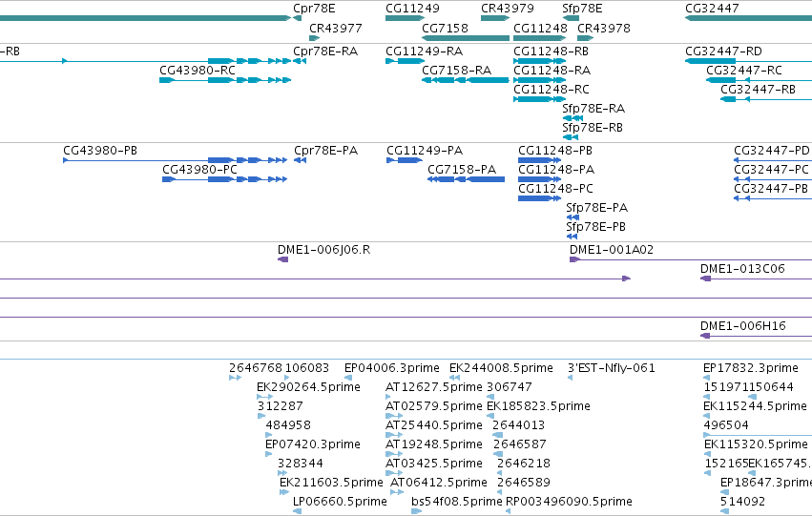Screen dimensions: 812x516
Task: Click the Sfp78E-PB protein
Action: coord(572,237)
